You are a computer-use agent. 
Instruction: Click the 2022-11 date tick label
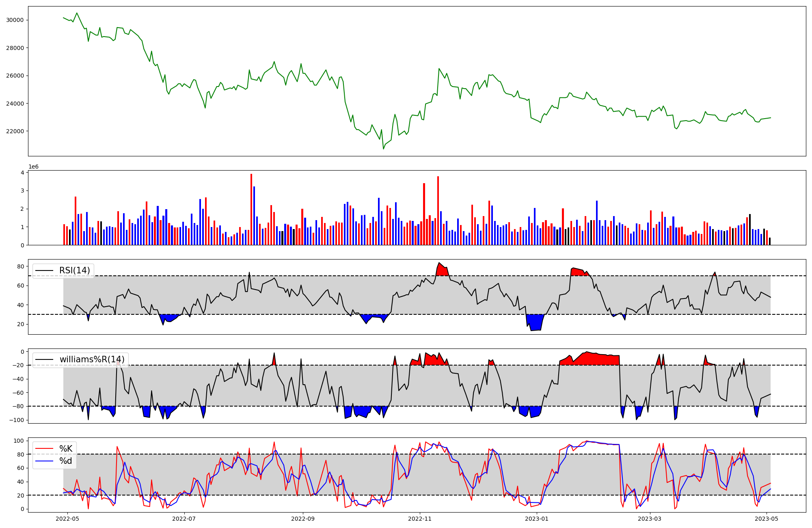coord(420,519)
